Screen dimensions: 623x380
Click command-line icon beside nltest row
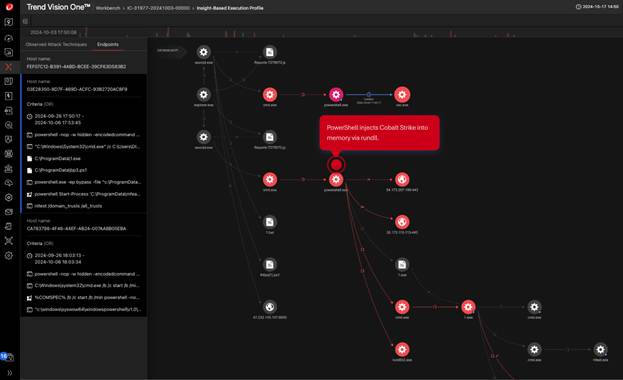pos(29,206)
